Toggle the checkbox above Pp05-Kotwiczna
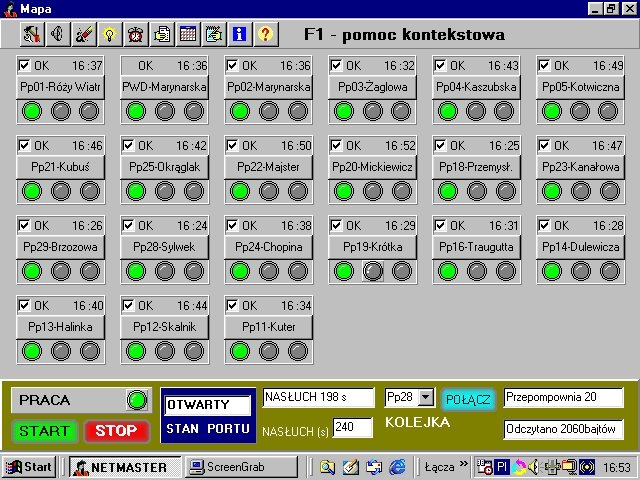The width and height of the screenshot is (640, 480). (544, 65)
